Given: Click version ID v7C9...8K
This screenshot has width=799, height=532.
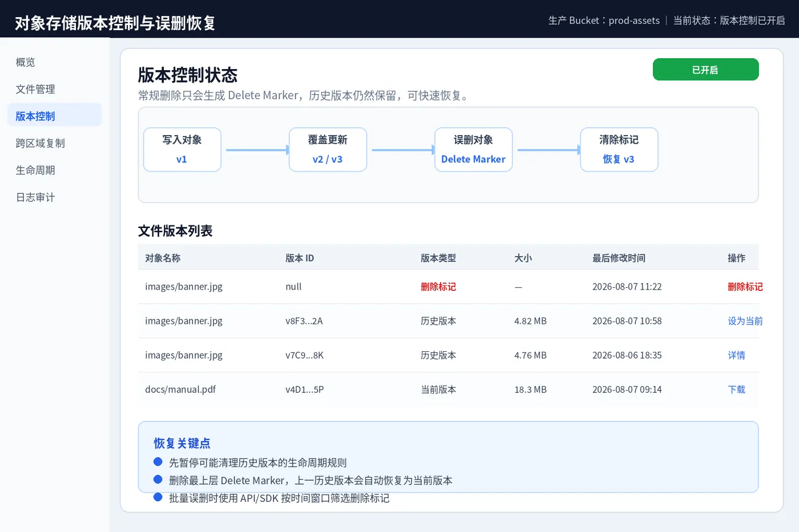Looking at the screenshot, I should click(304, 355).
